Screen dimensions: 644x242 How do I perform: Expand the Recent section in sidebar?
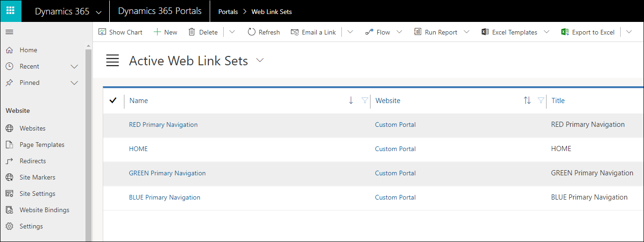tap(74, 67)
